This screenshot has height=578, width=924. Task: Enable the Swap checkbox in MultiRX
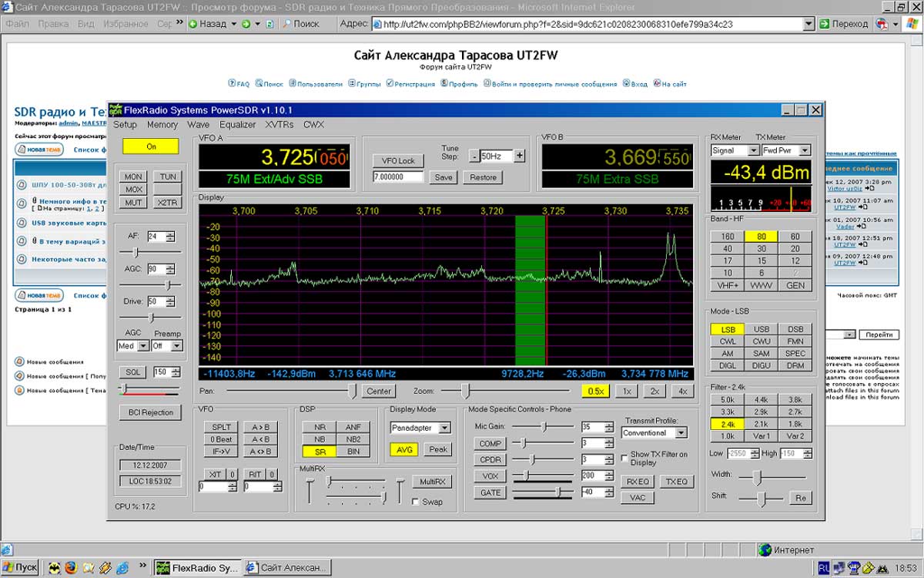coord(416,502)
